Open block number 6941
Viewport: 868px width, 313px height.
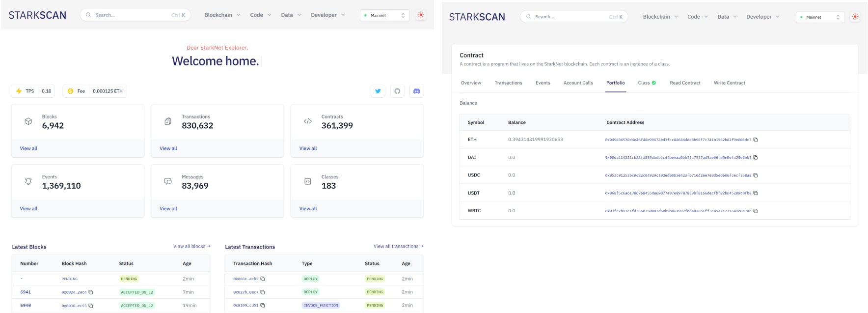[x=26, y=292]
